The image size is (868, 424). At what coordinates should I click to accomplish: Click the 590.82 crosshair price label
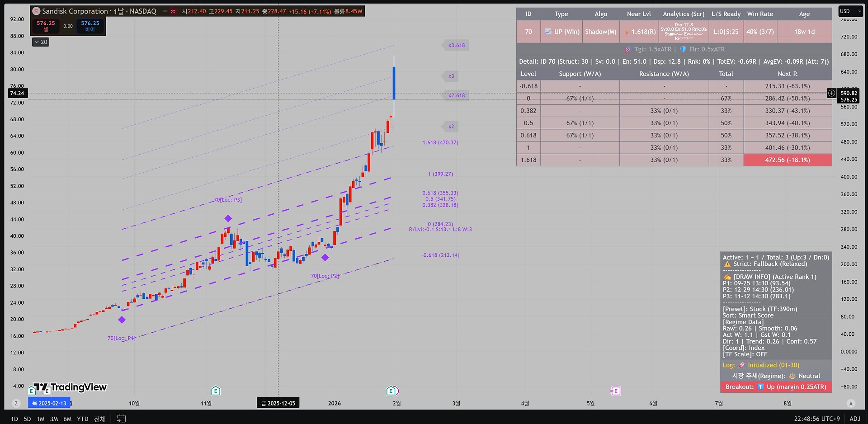coord(849,93)
